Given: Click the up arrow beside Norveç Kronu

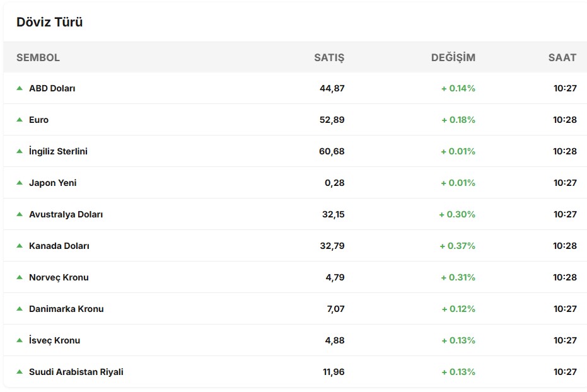Looking at the screenshot, I should click(20, 277).
